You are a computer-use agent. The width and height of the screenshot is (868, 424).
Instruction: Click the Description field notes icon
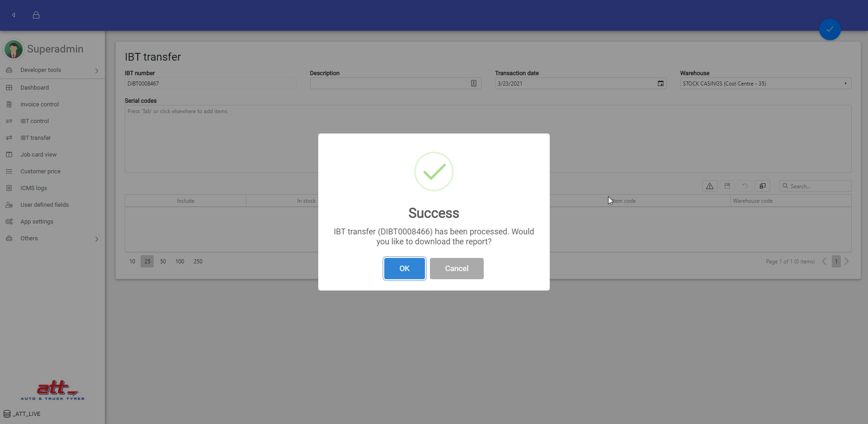[473, 83]
